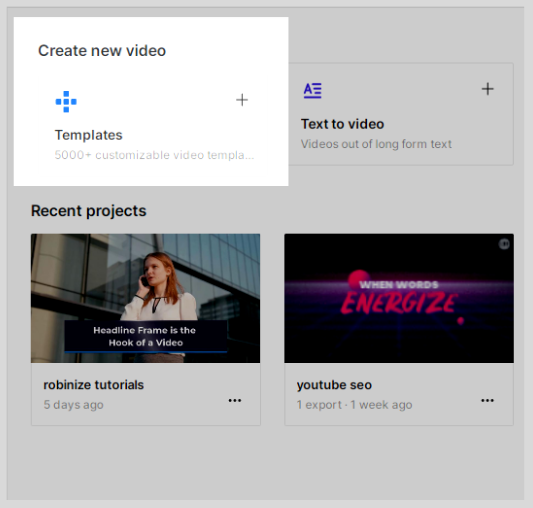Click the badge icon on youtube seo thumbnail
The height and width of the screenshot is (508, 533).
(504, 244)
